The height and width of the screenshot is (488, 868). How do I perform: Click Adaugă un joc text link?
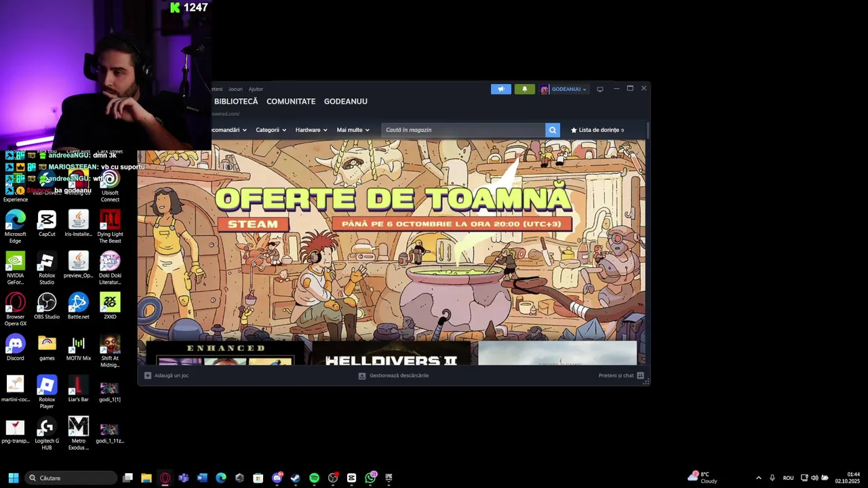pos(171,375)
